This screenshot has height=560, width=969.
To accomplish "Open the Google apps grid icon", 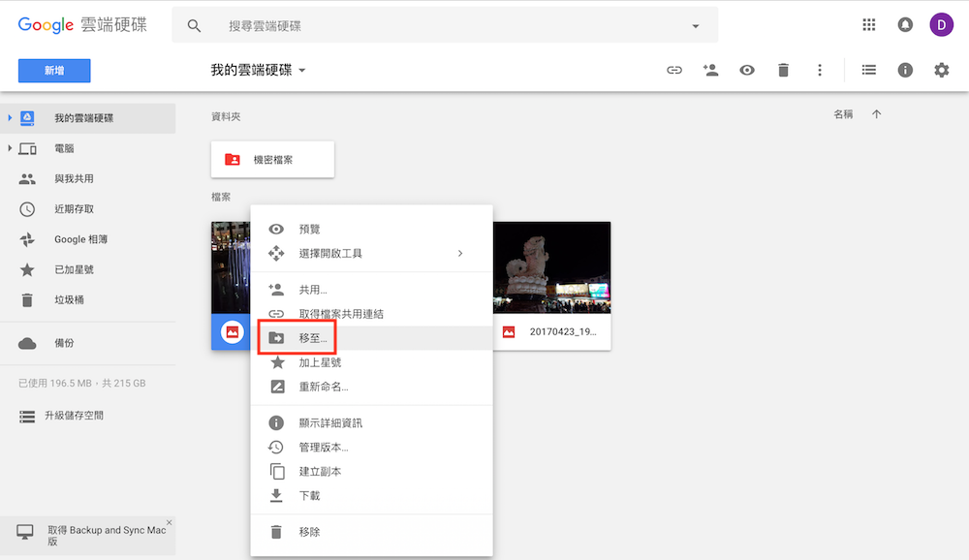I will [869, 24].
